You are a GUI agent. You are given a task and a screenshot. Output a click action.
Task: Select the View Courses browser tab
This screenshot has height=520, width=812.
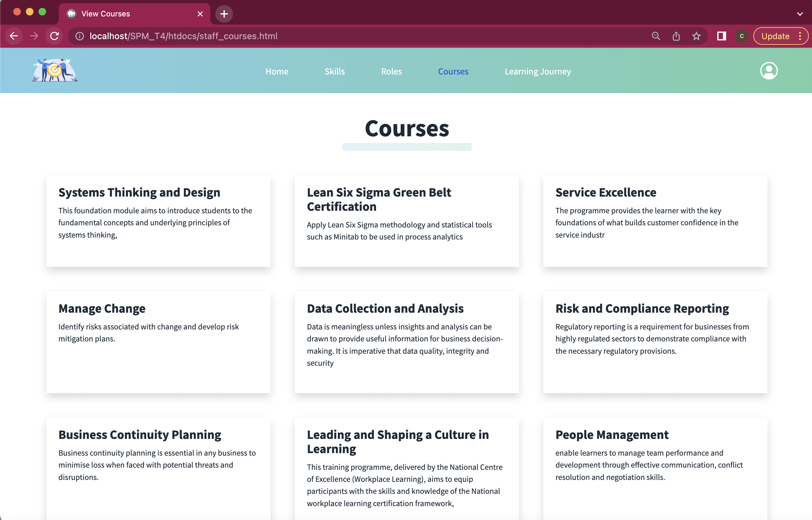(x=134, y=14)
